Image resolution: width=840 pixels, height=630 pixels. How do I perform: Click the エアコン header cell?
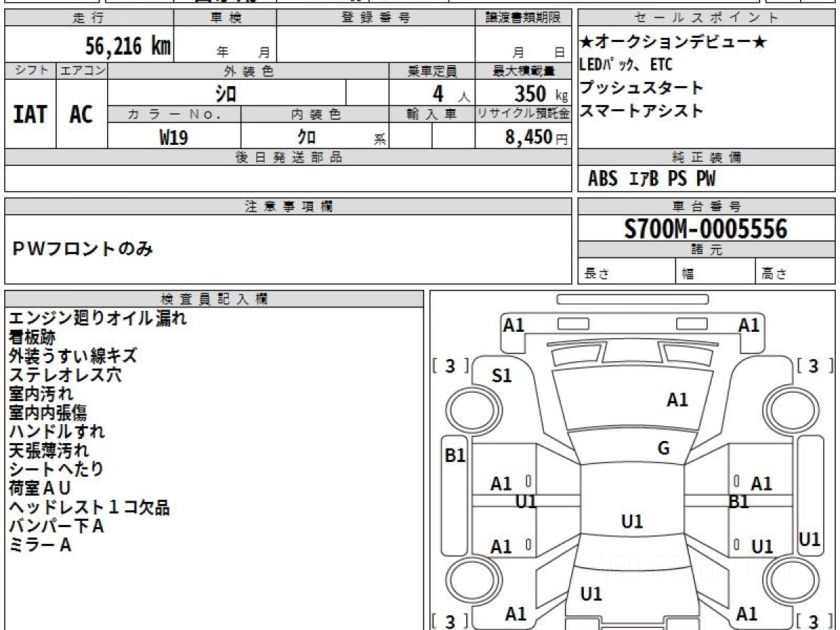(x=82, y=71)
